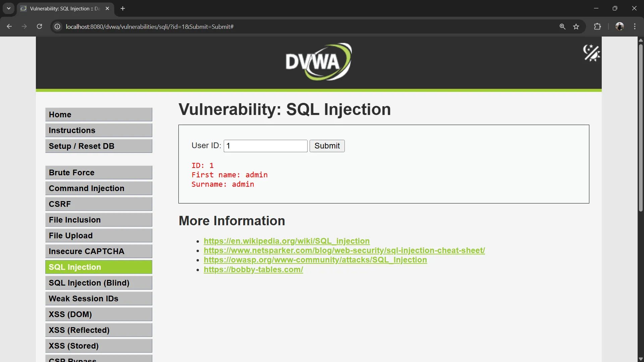
Task: Open the bobby-tables.com link
Action: [253, 269]
